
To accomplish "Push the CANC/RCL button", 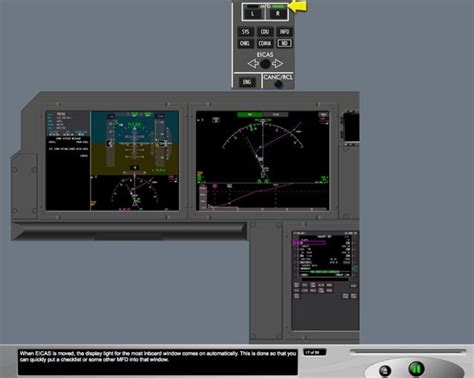I will click(x=278, y=84).
